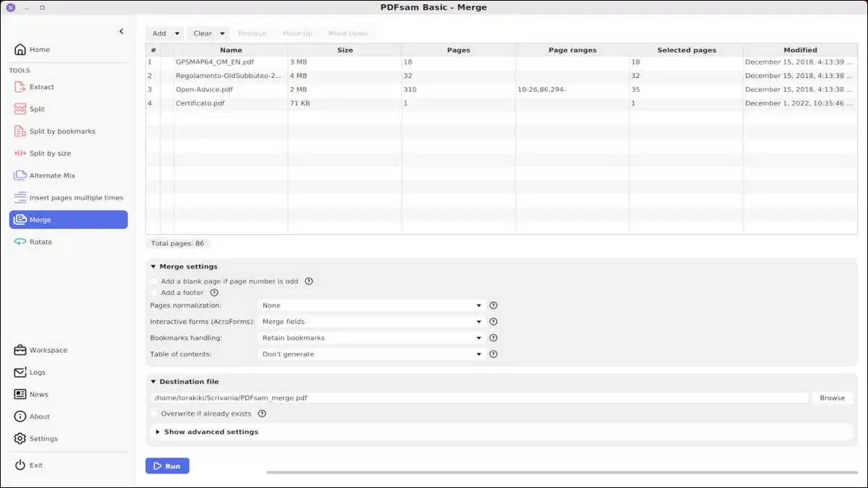The width and height of the screenshot is (868, 488).
Task: Click the Move Up toolbar button
Action: (297, 33)
